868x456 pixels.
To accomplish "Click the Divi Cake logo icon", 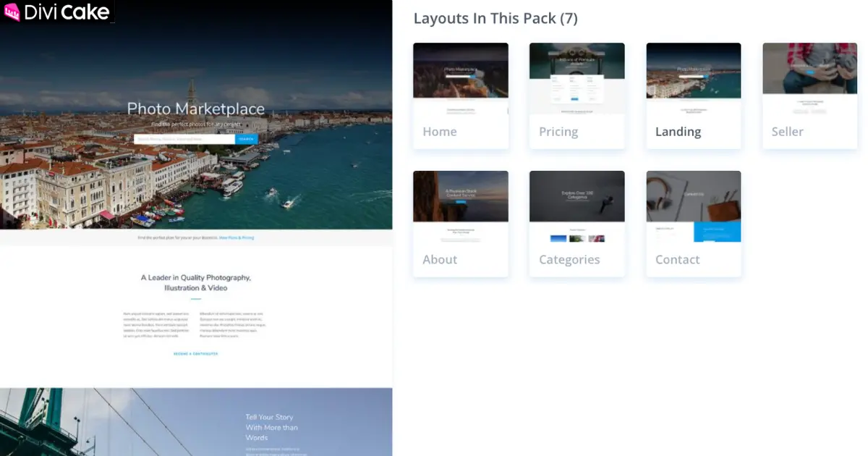I will click(x=12, y=12).
